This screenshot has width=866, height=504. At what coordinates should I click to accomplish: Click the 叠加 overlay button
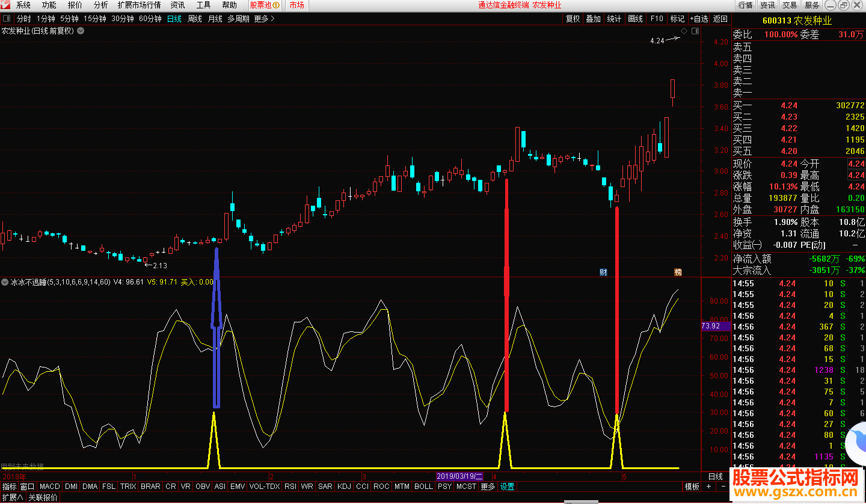(x=594, y=19)
